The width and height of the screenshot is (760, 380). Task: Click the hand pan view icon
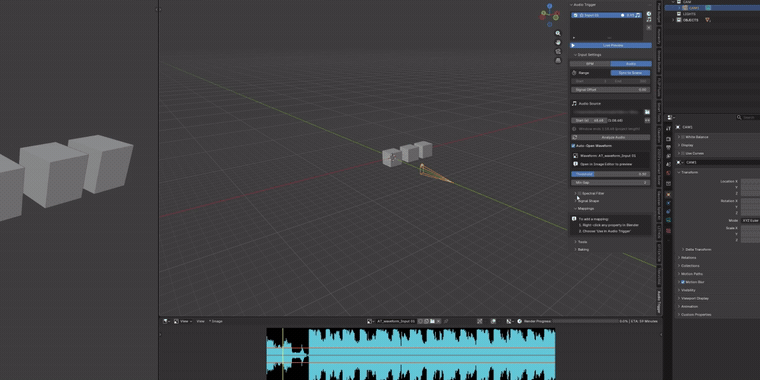558,42
